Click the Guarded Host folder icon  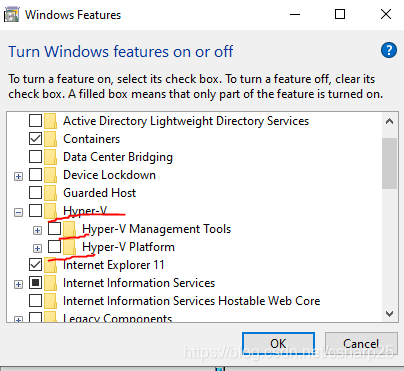click(x=50, y=193)
